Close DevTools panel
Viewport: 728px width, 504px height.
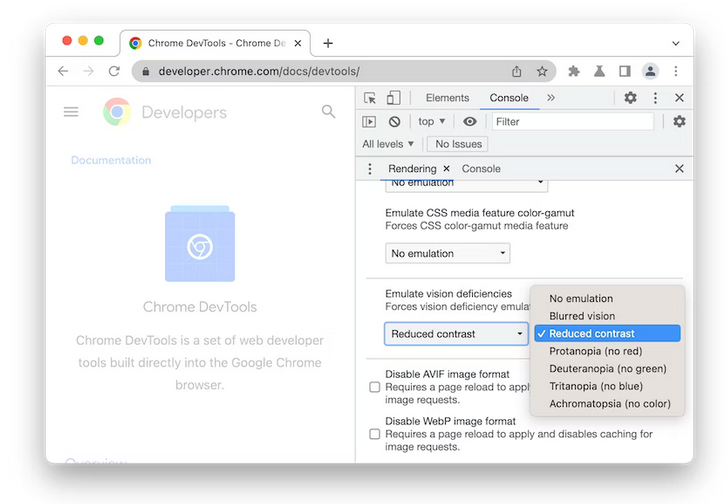pos(679,97)
